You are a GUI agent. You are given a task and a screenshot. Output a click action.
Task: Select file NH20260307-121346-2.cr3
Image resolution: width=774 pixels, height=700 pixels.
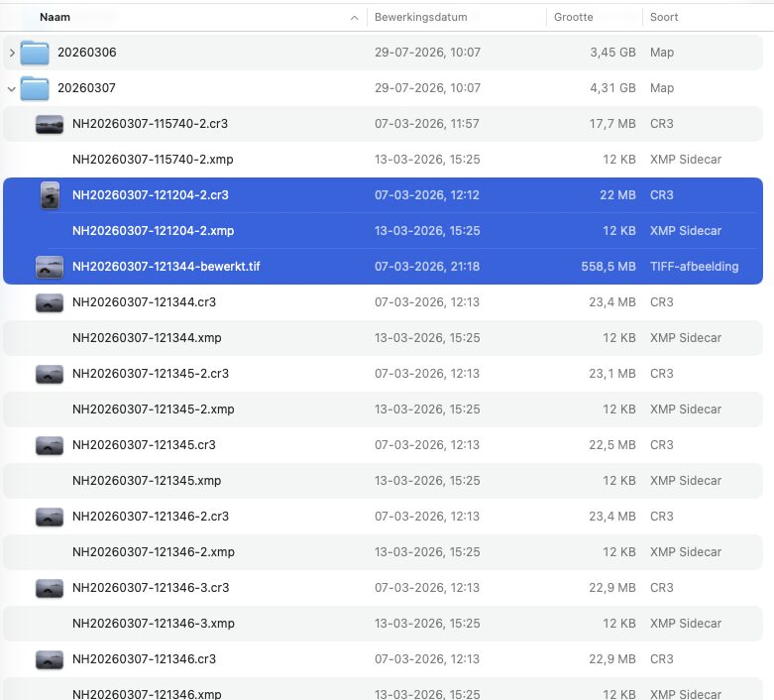(151, 517)
